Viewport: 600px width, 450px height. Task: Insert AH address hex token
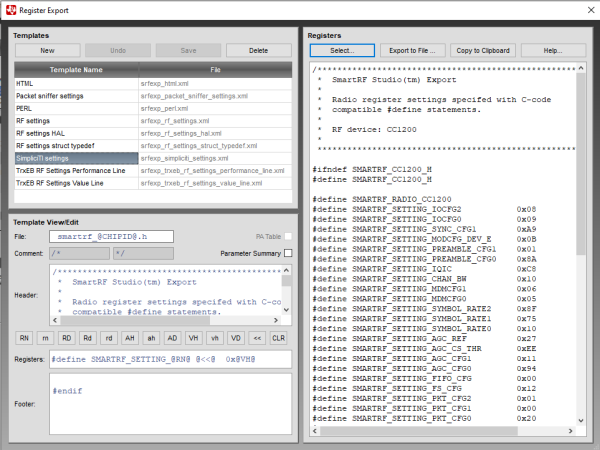130,338
